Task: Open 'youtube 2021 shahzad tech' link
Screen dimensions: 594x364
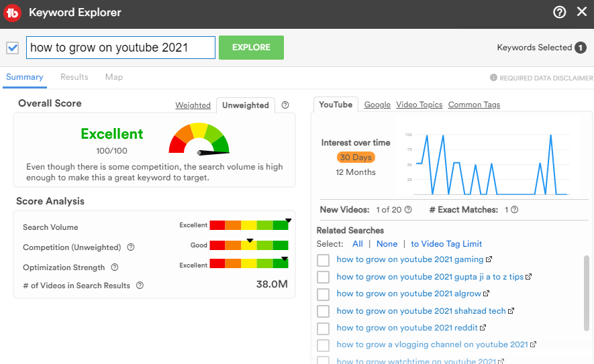Action: tap(422, 310)
